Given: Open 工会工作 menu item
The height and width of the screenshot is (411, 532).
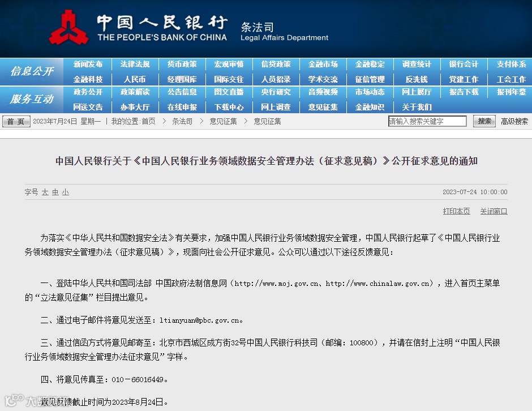Looking at the screenshot, I should click(511, 79).
